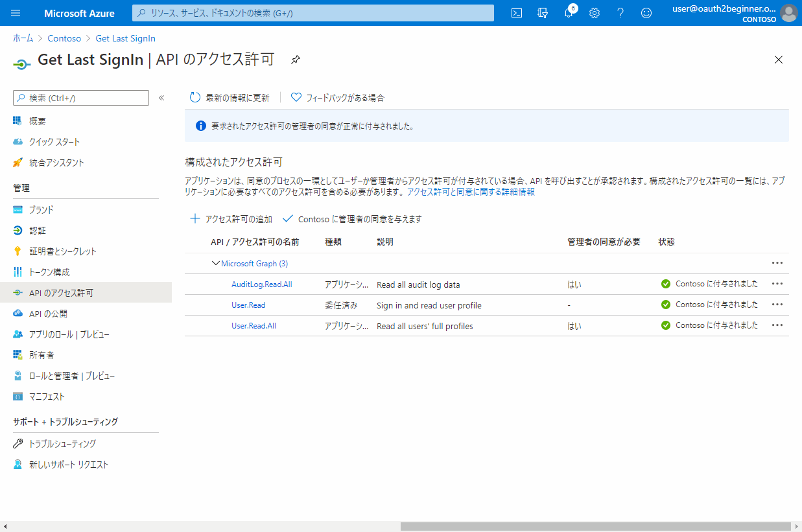Open the User.Read.All permission link
The width and height of the screenshot is (802, 532).
pyautogui.click(x=254, y=326)
